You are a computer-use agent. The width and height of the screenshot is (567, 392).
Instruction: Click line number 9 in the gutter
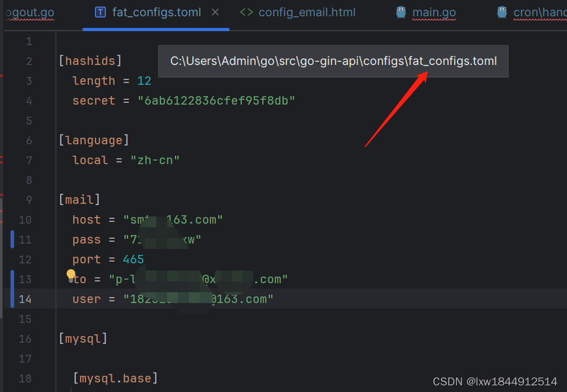coord(29,200)
